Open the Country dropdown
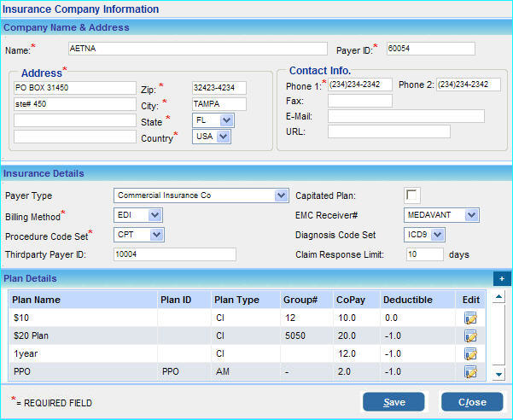The height and width of the screenshot is (420, 513). point(224,137)
